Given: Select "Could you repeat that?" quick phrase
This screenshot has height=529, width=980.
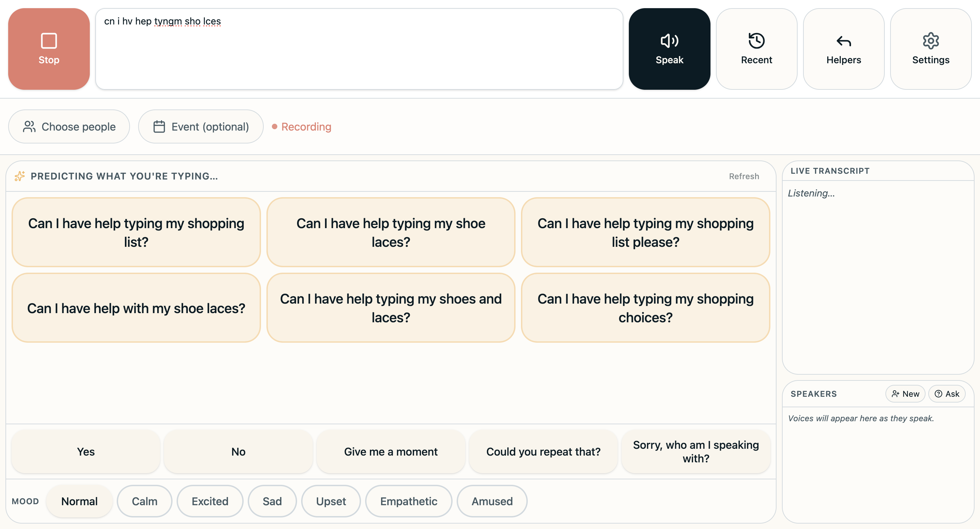Looking at the screenshot, I should coord(543,451).
